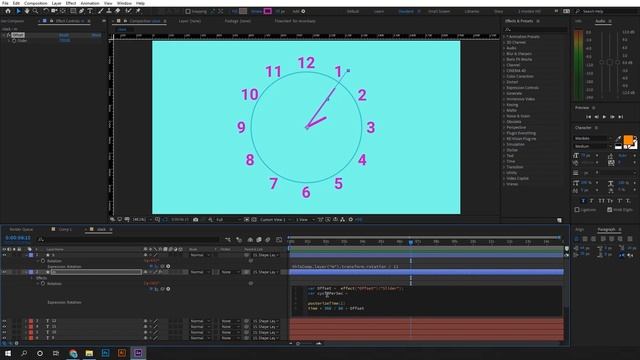
Task: Toggle the Snapping checkbox in toolbar
Action: pyautogui.click(x=188, y=11)
